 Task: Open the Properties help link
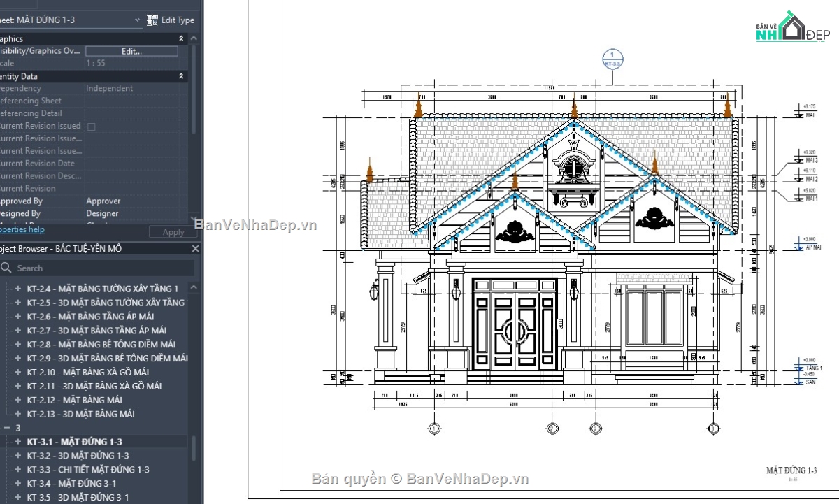22,229
